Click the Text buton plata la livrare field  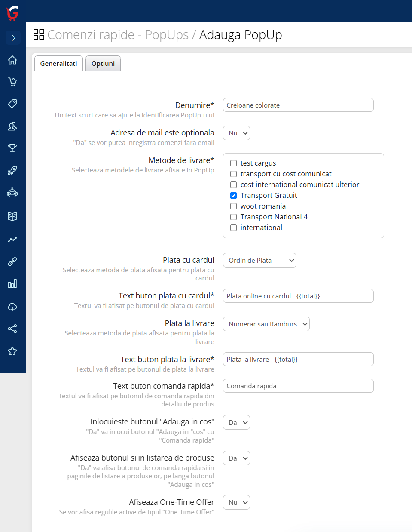298,360
